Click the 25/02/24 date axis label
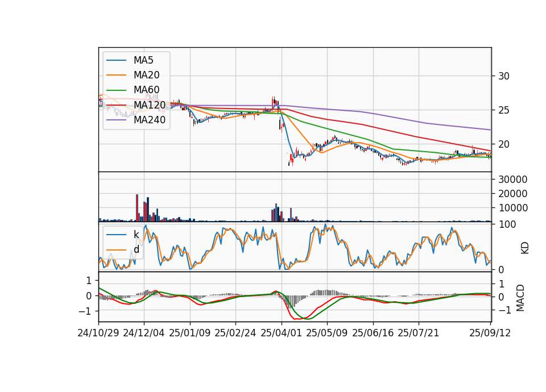Screen dimensions: 546x392 [x=235, y=333]
